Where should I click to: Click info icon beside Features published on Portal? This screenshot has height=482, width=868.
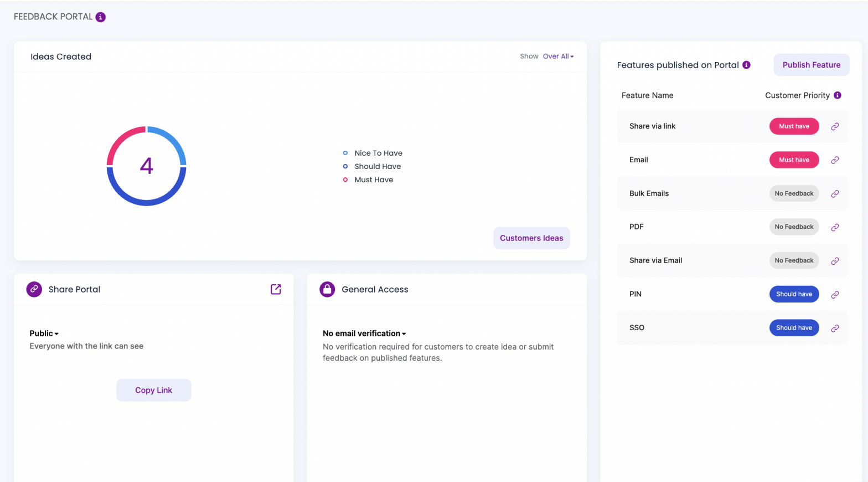746,65
